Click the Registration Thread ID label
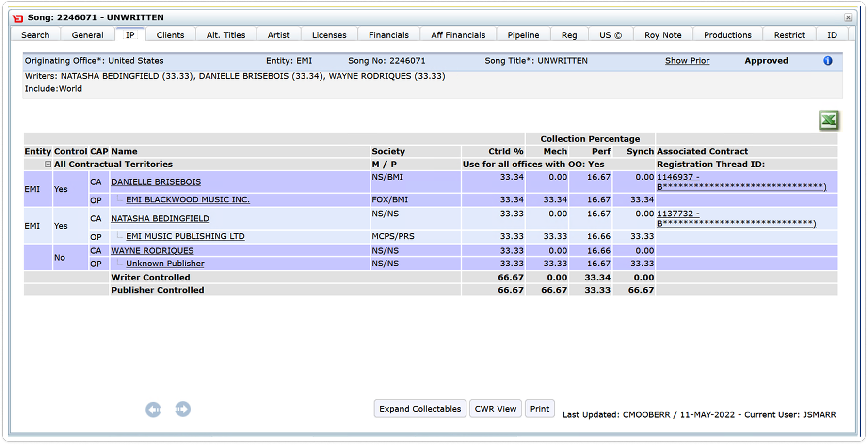The height and width of the screenshot is (445, 868). [711, 165]
